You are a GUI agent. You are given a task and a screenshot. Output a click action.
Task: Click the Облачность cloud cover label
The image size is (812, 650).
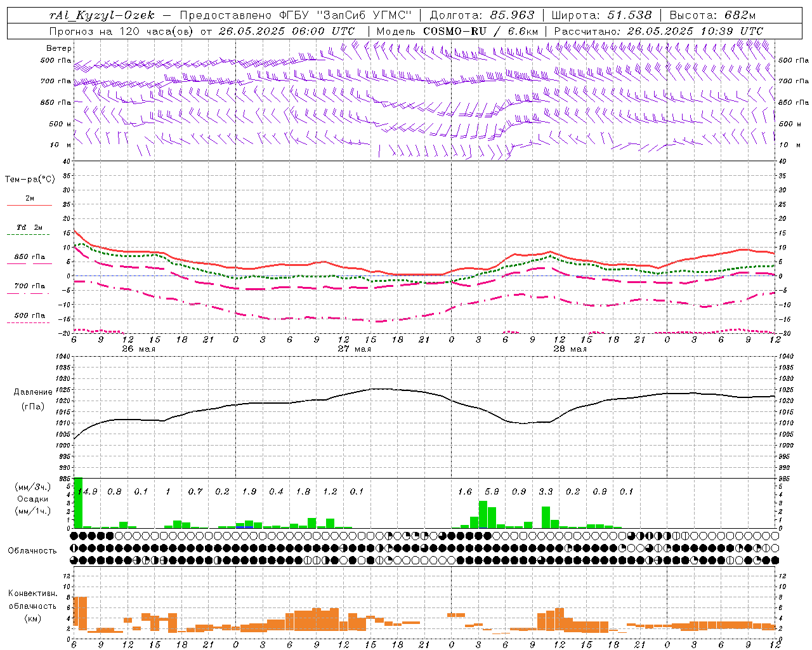(x=32, y=551)
